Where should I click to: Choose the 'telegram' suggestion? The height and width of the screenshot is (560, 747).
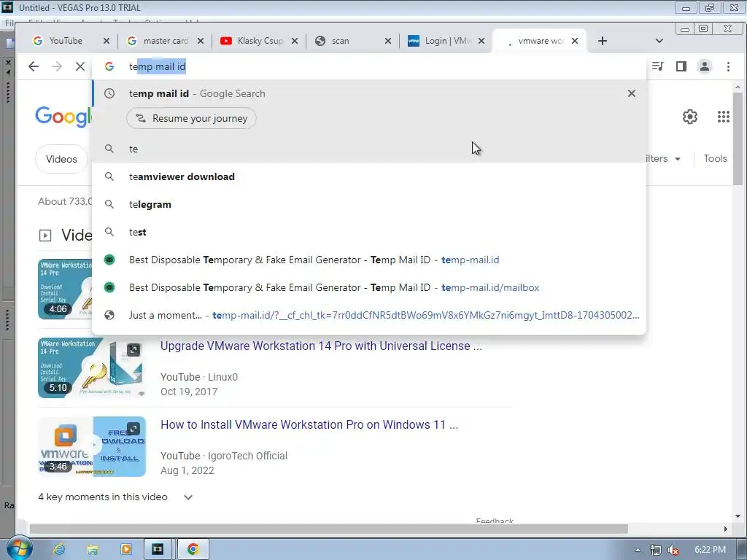point(369,204)
